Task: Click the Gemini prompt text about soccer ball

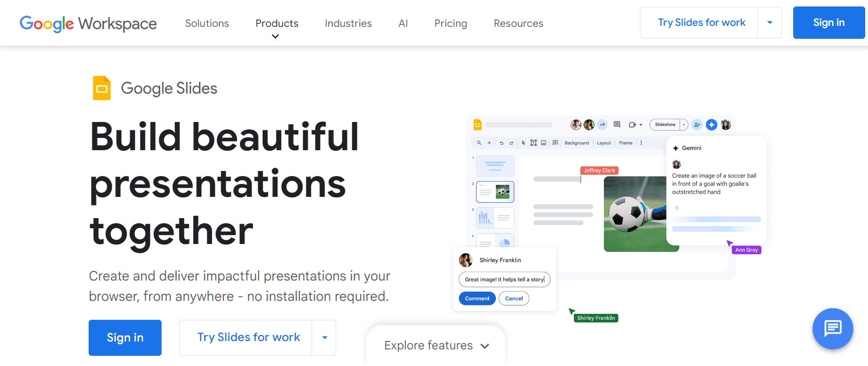Action: [714, 184]
